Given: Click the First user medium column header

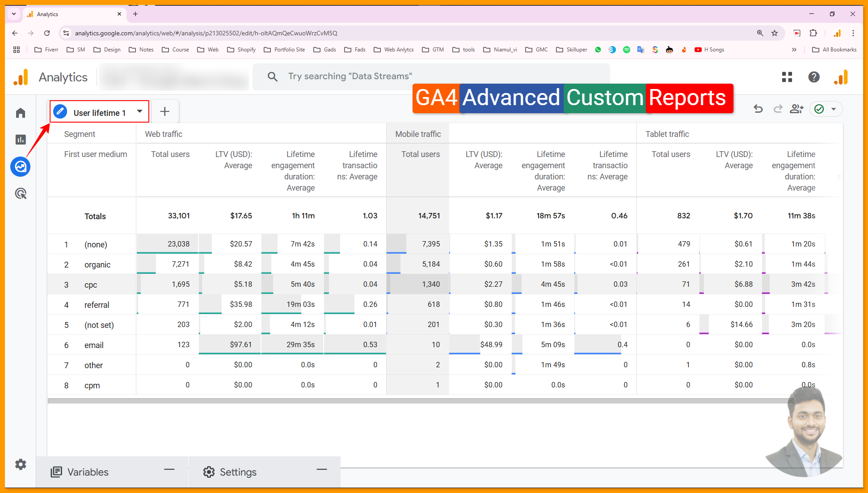Looking at the screenshot, I should [95, 154].
